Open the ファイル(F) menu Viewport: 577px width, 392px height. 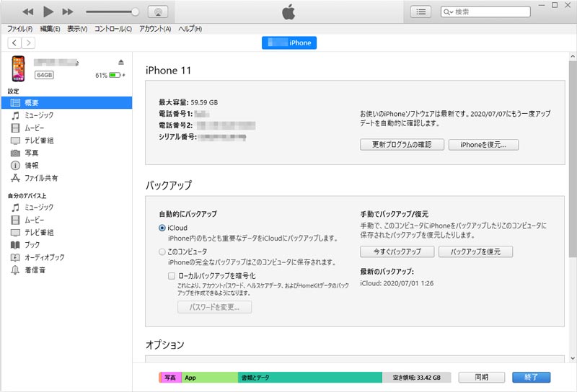click(20, 29)
